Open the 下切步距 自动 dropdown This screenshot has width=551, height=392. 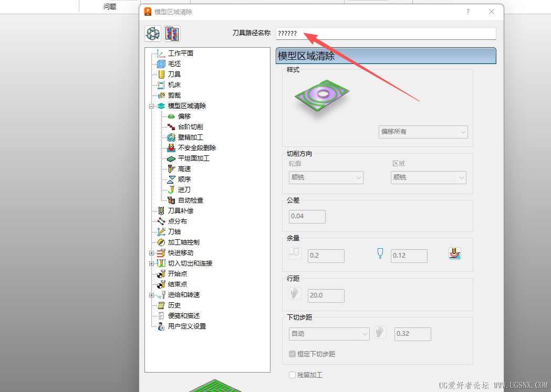329,334
